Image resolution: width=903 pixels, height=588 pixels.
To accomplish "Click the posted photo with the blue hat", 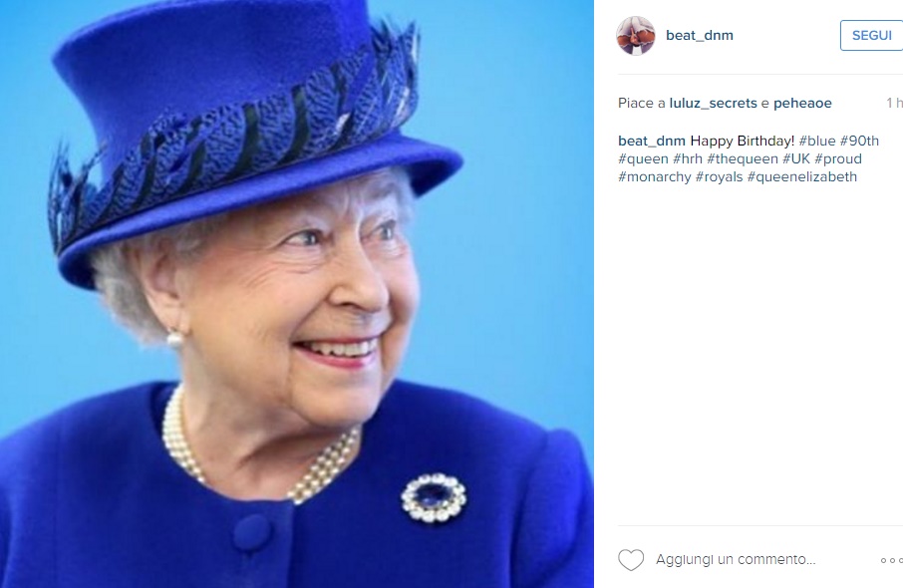I will click(297, 294).
